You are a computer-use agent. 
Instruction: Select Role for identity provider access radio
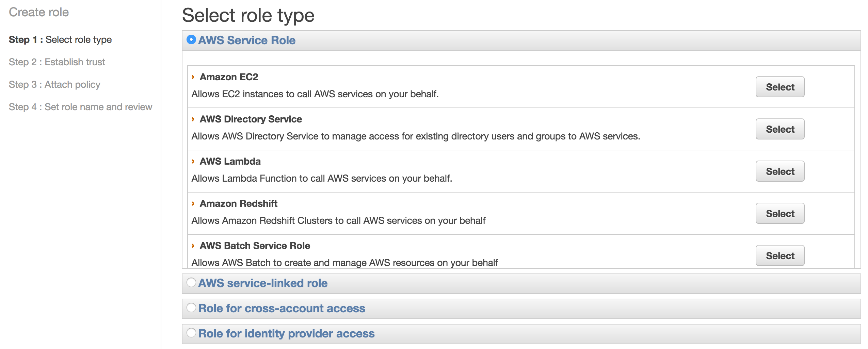click(191, 333)
